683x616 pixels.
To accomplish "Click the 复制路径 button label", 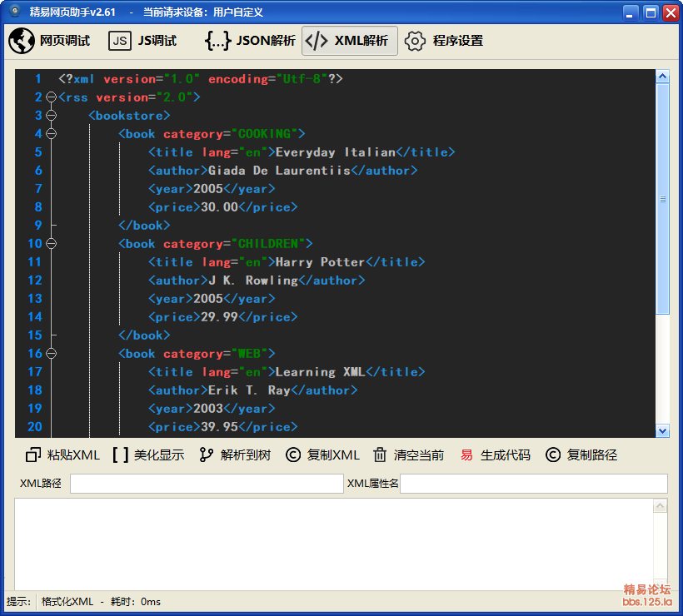I will tap(592, 455).
